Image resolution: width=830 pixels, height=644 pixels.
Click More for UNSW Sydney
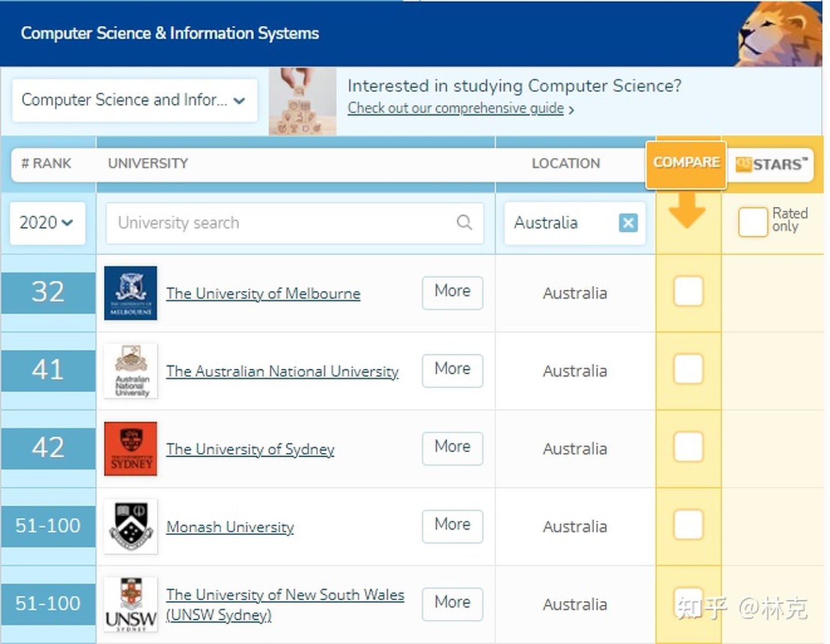pos(452,604)
